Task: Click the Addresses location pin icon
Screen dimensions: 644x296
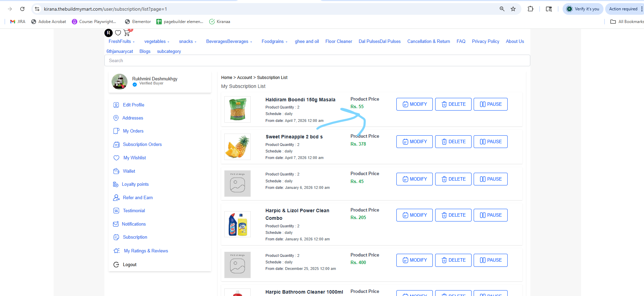Action: [x=116, y=118]
